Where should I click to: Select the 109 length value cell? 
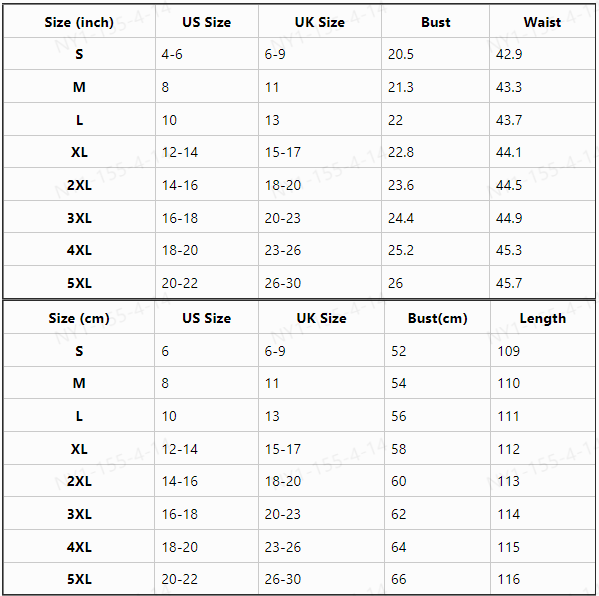[542, 350]
